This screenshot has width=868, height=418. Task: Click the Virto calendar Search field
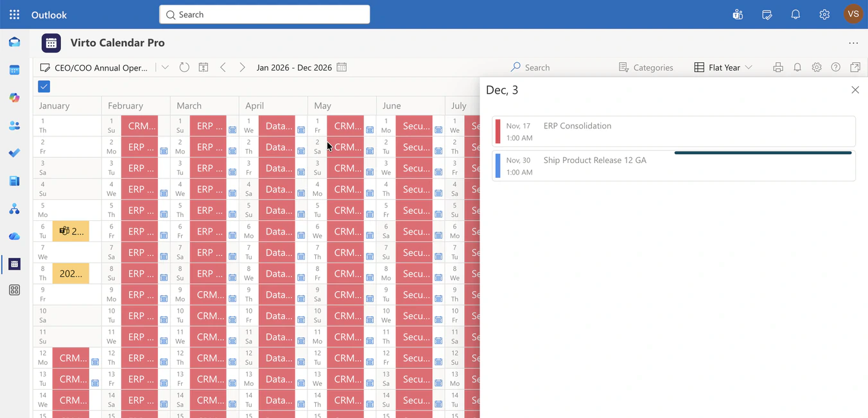[537, 67]
